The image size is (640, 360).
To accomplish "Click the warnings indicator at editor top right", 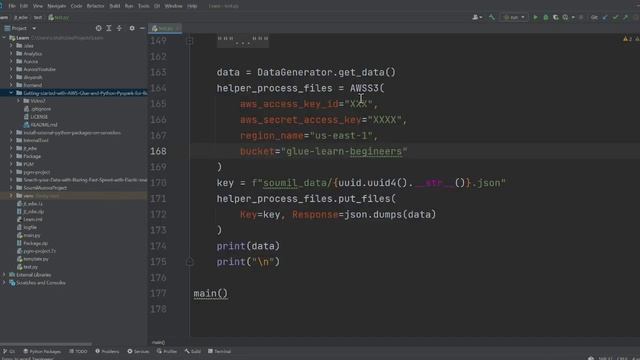I will (x=628, y=39).
